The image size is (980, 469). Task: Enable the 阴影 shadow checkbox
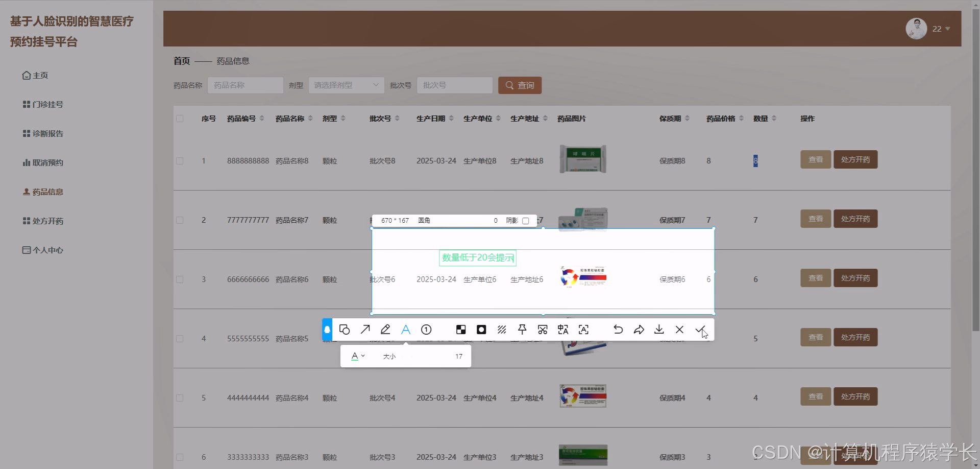pos(526,221)
